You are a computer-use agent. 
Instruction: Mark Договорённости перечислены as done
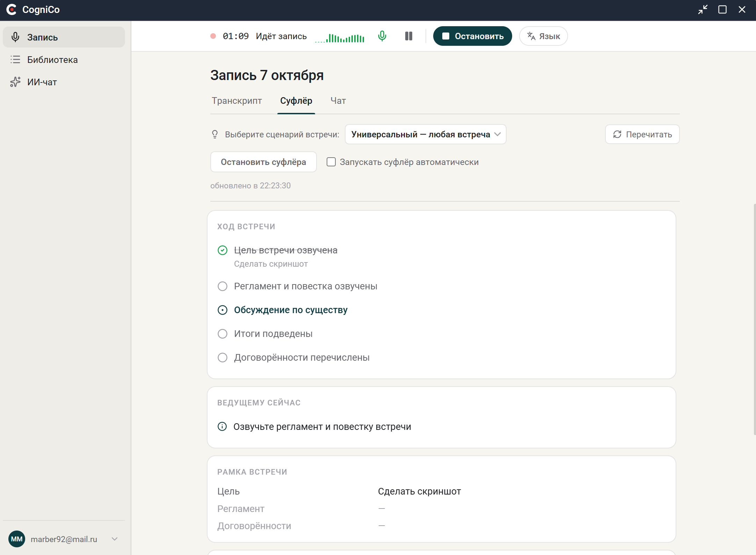tap(223, 358)
